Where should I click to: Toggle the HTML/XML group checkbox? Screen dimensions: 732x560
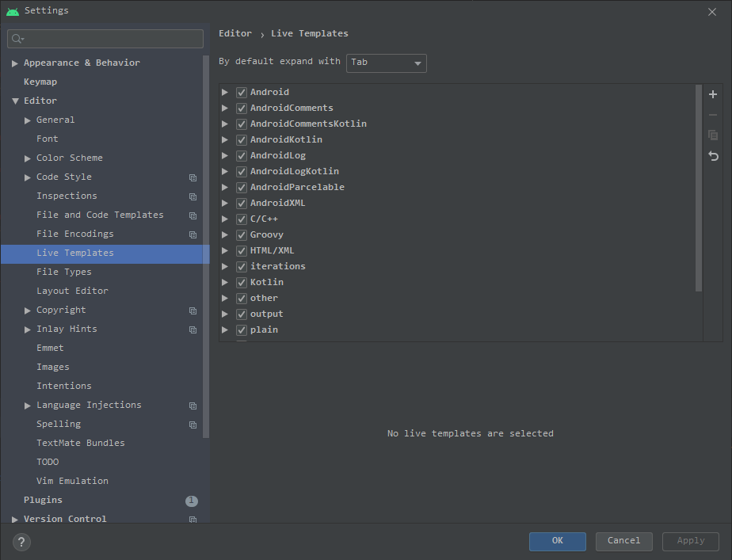[241, 250]
